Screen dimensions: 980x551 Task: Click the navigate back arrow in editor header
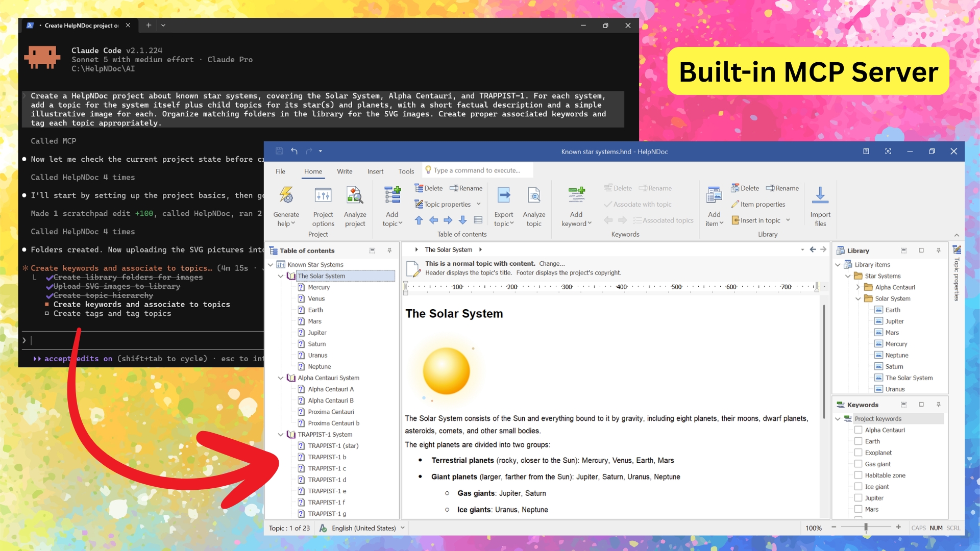(813, 249)
